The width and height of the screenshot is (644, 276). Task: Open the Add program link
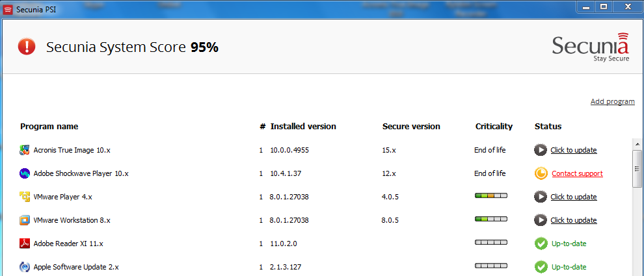(x=612, y=101)
